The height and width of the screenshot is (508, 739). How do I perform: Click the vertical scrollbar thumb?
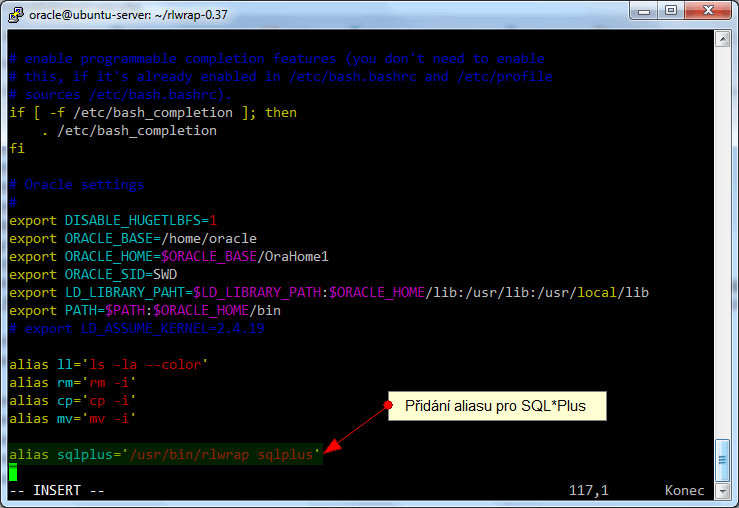point(722,460)
